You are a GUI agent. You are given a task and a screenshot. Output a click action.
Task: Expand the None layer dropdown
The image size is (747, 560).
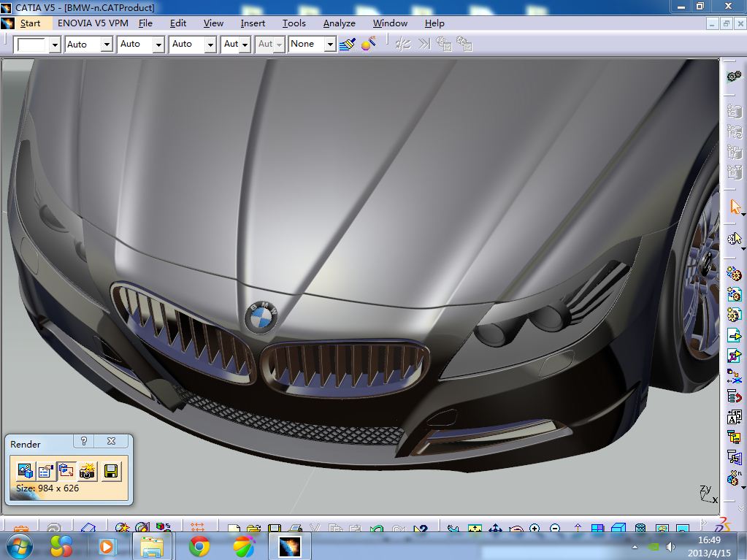[329, 45]
